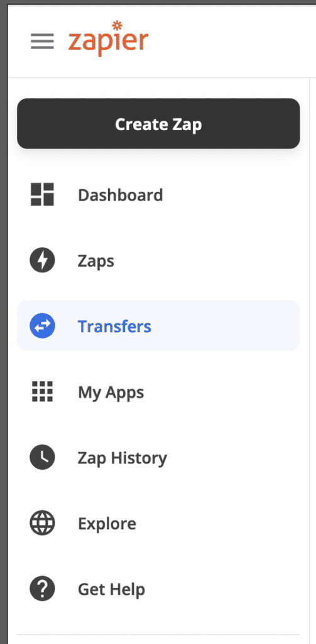Click the horizontal divider below Get Help

pos(158,635)
